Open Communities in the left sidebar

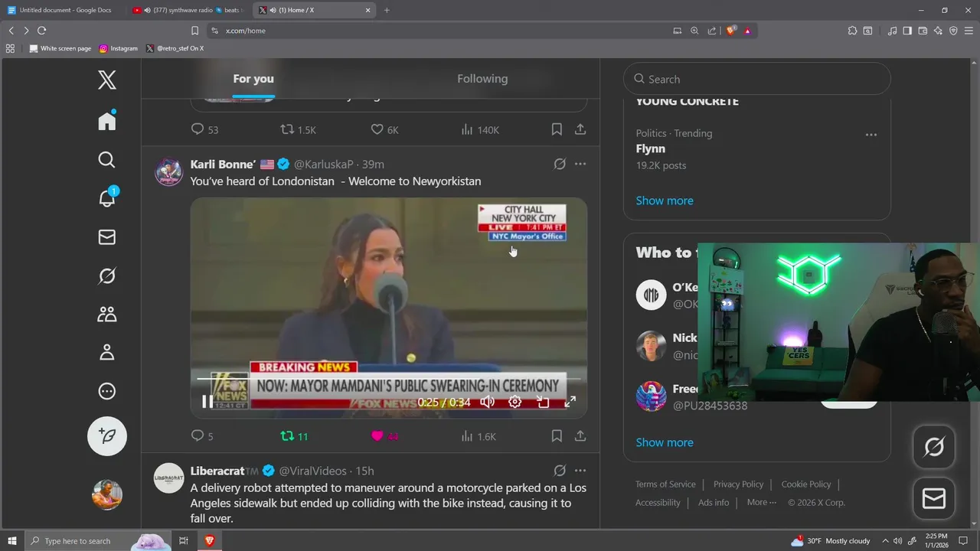coord(107,314)
